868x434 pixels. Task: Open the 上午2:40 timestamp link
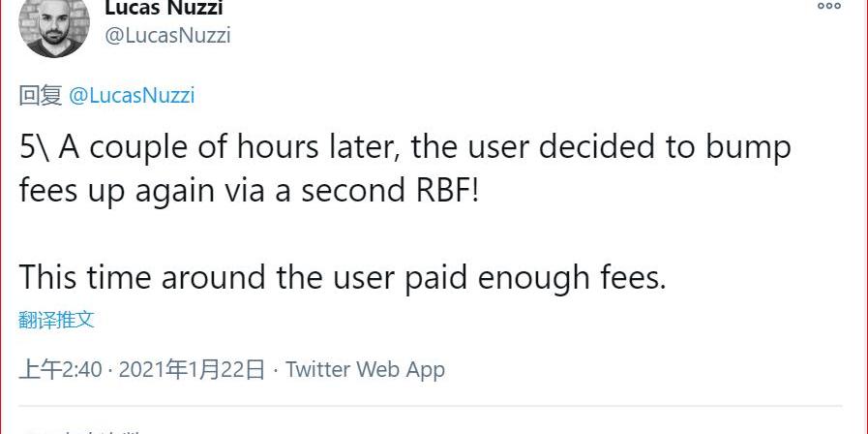click(61, 369)
